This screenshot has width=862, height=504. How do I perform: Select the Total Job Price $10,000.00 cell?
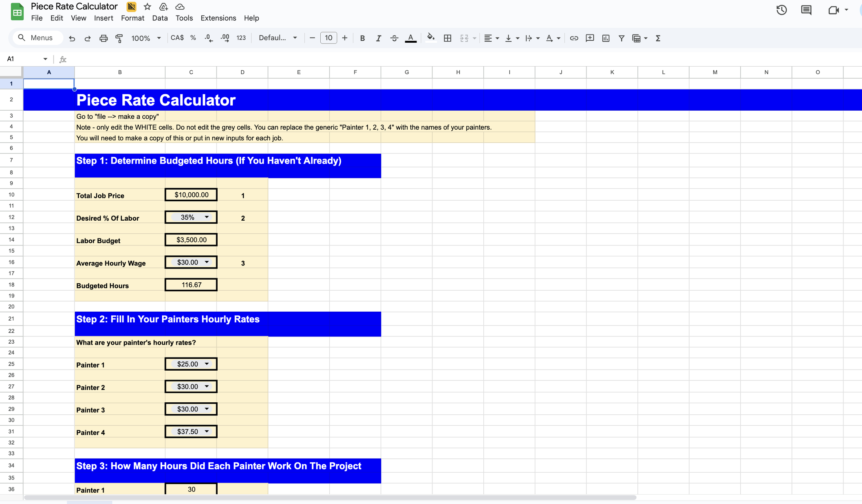click(x=191, y=195)
